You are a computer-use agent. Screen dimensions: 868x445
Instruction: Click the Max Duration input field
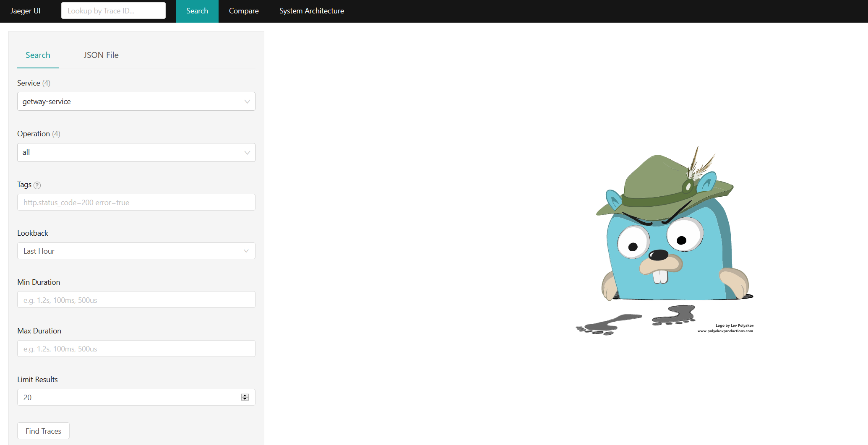click(136, 349)
